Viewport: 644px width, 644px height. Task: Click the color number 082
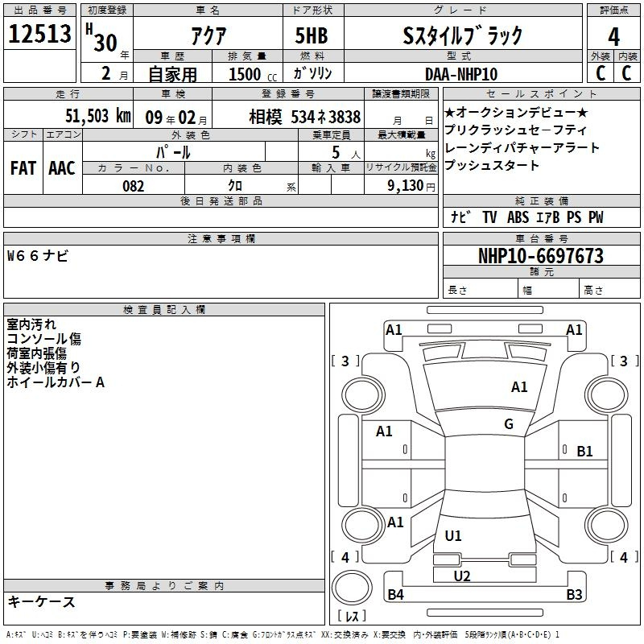[x=134, y=186]
